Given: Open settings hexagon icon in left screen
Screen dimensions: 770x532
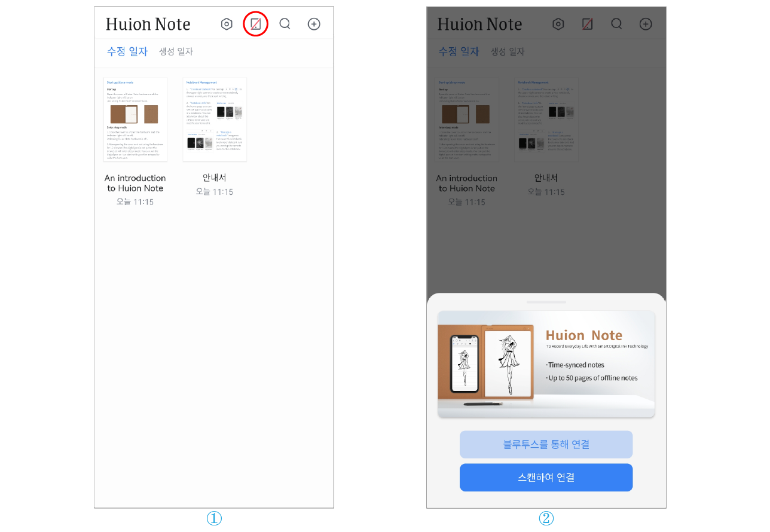Looking at the screenshot, I should pos(227,25).
